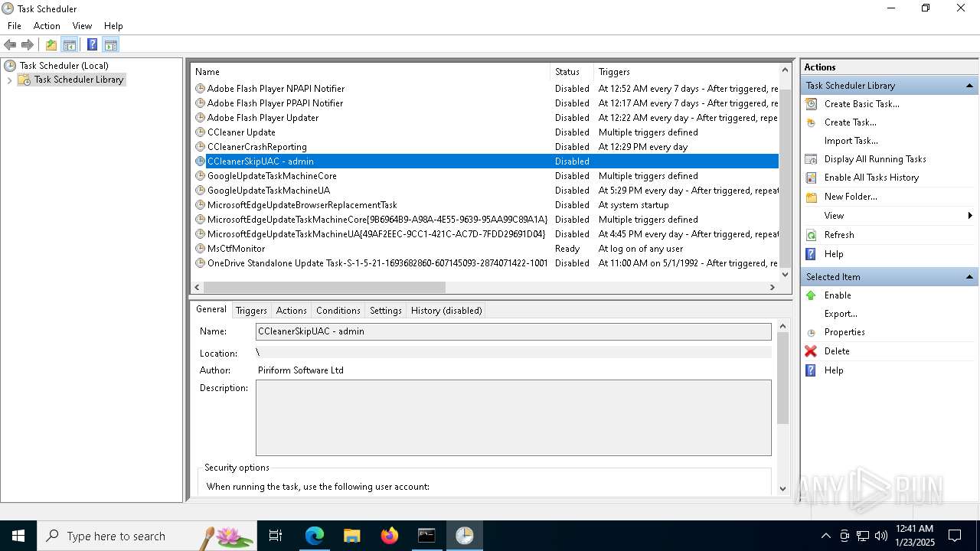Click the clock icon beside MsCtfMonitor

tap(201, 249)
